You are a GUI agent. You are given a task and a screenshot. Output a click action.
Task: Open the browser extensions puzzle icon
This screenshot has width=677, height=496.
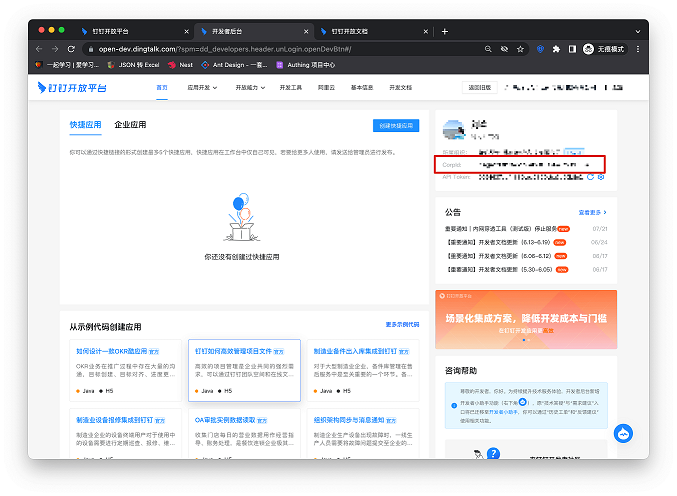(557, 48)
